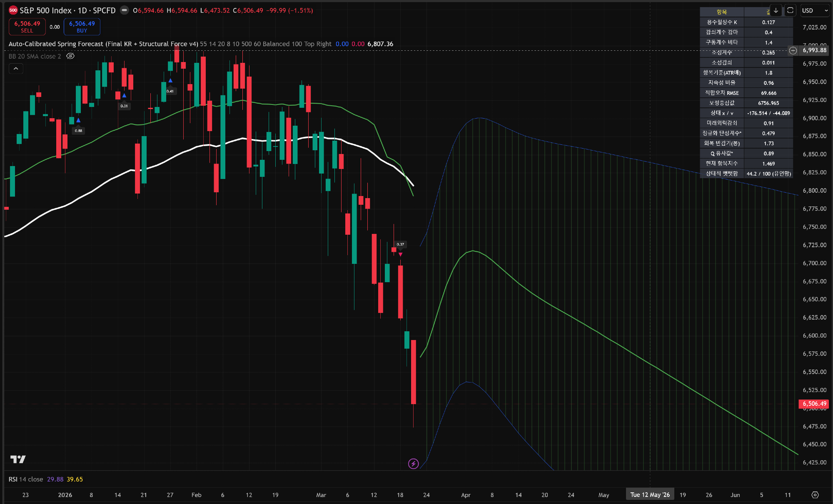This screenshot has width=833, height=504.
Task: Collapse the indicator legend with chevron button
Action: pyautogui.click(x=16, y=68)
